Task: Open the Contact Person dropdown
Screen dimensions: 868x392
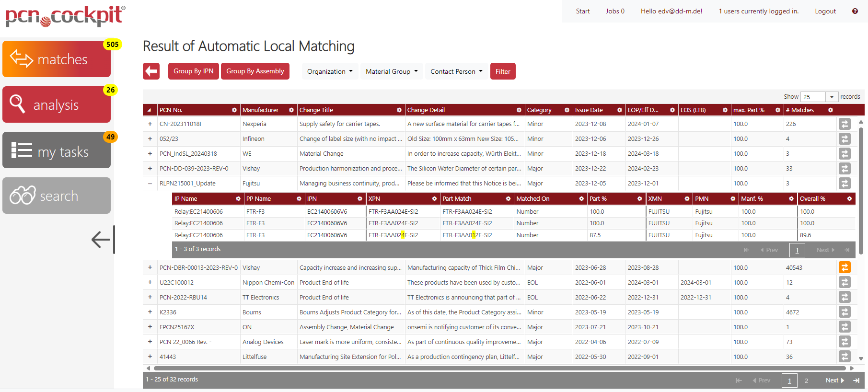Action: pyautogui.click(x=456, y=71)
